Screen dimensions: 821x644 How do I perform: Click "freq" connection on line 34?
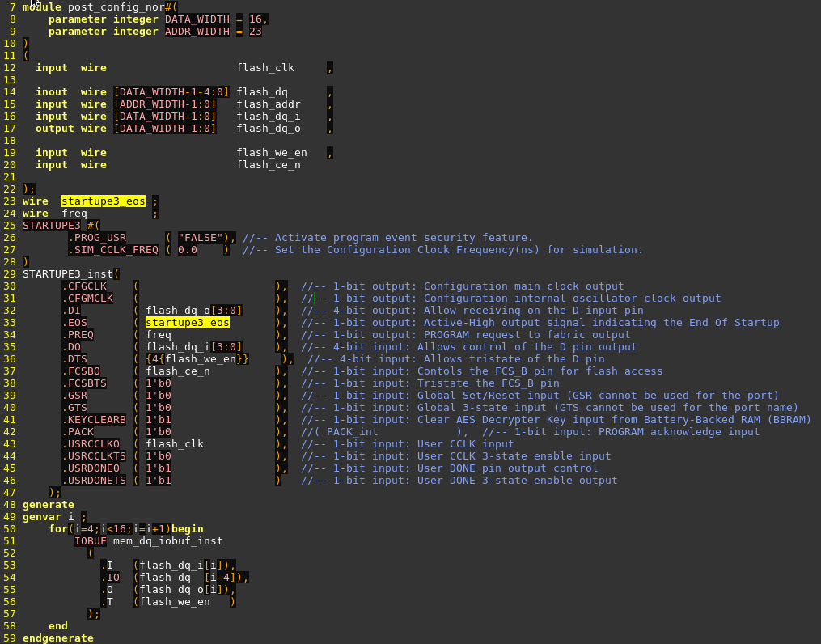[x=159, y=335]
